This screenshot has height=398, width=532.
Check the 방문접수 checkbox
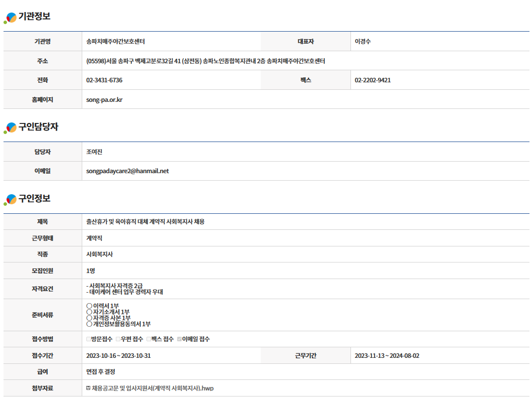[x=89, y=339]
